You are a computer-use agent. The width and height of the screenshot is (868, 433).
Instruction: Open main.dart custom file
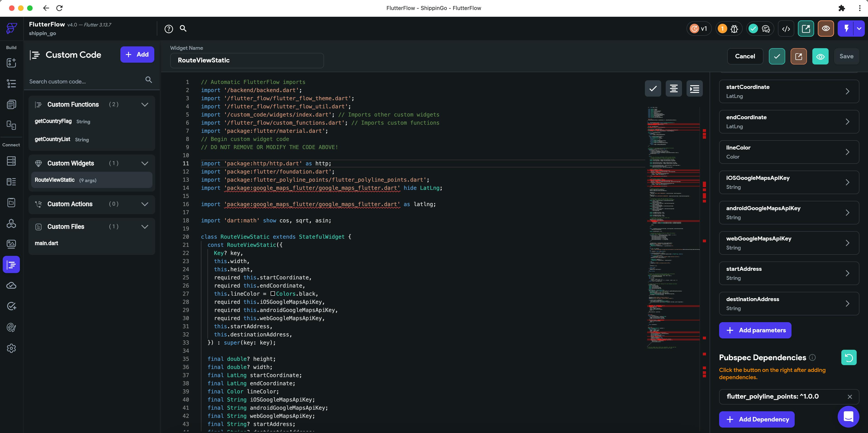tap(47, 243)
